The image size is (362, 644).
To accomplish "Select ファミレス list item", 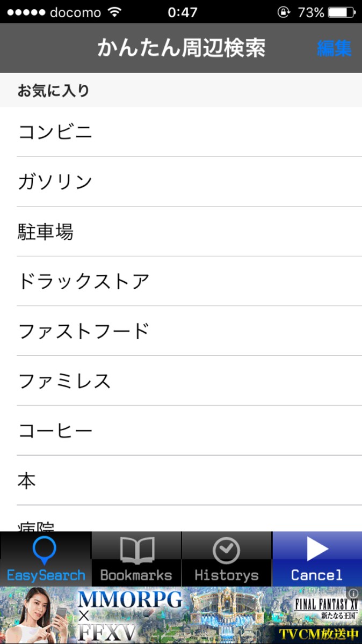I will 64,381.
